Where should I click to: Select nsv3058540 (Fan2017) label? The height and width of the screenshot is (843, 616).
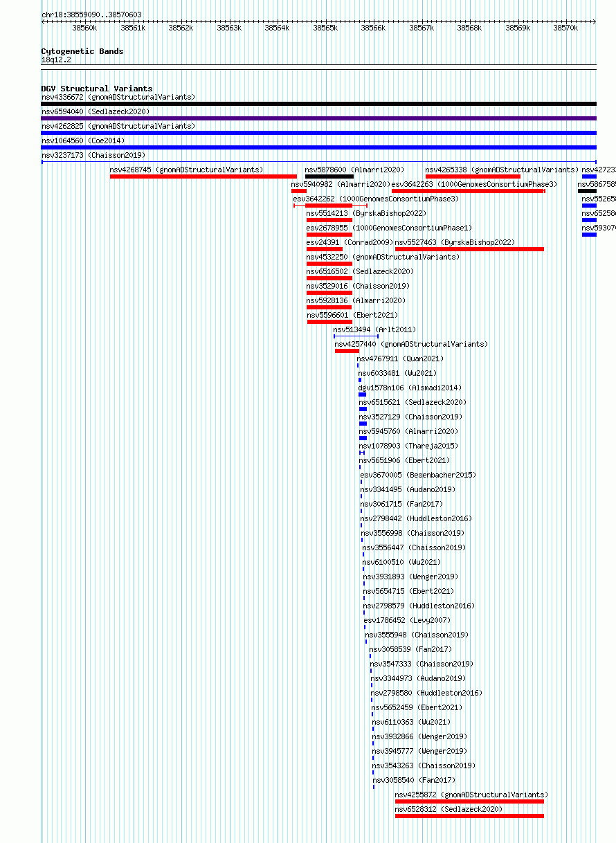point(415,780)
